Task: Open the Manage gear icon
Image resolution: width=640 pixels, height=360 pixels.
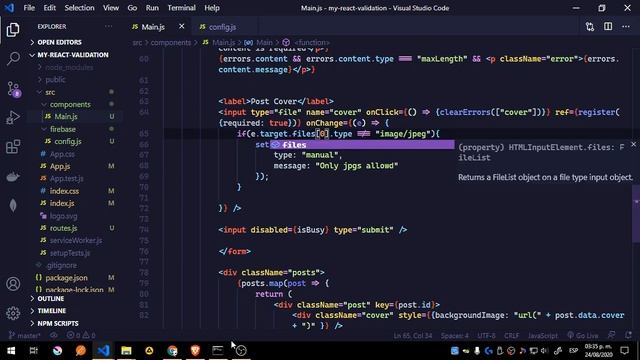Action: [13, 313]
